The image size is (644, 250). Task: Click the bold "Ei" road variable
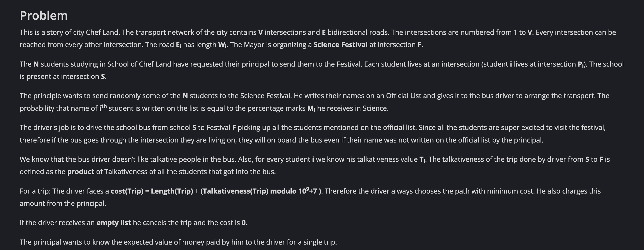click(178, 45)
